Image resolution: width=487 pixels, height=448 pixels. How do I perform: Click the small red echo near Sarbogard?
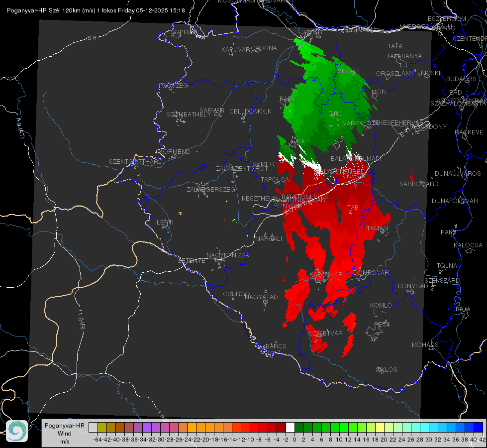(412, 178)
